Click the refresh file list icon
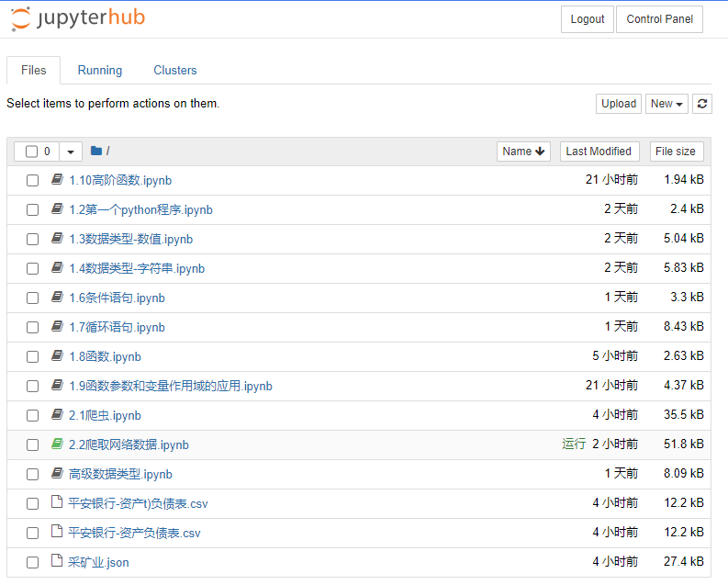 coord(702,104)
